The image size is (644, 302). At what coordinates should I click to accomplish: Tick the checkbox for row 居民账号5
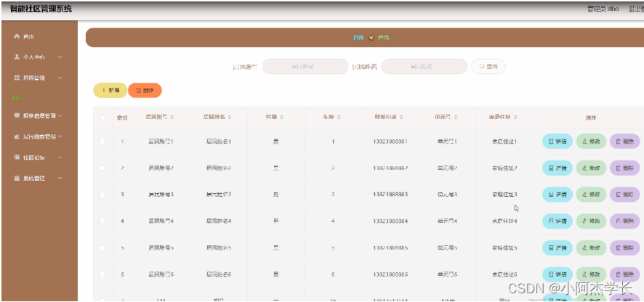coord(102,248)
